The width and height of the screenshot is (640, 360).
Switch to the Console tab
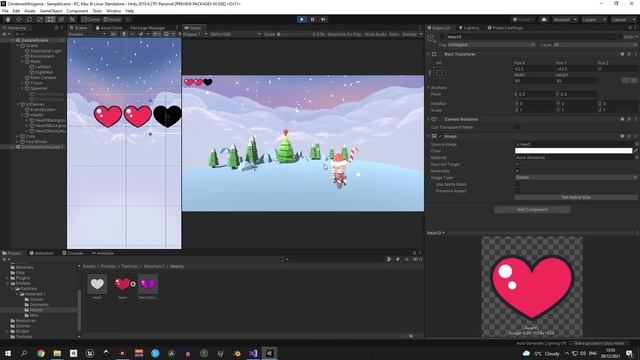pos(73,253)
